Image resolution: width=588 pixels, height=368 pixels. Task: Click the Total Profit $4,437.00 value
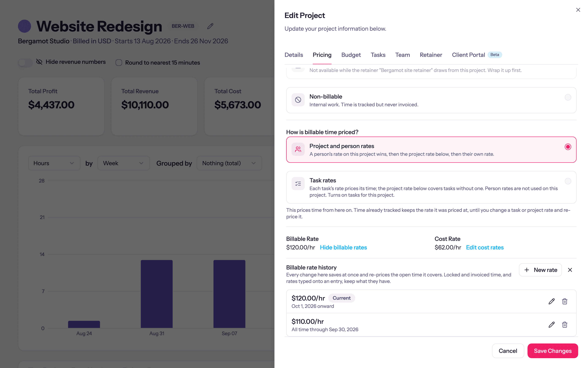coord(51,105)
